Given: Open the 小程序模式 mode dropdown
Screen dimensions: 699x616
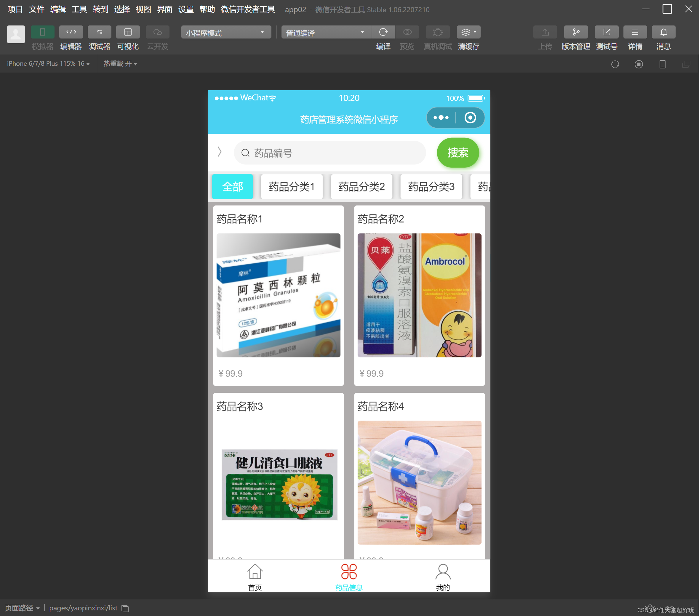Looking at the screenshot, I should (x=226, y=33).
